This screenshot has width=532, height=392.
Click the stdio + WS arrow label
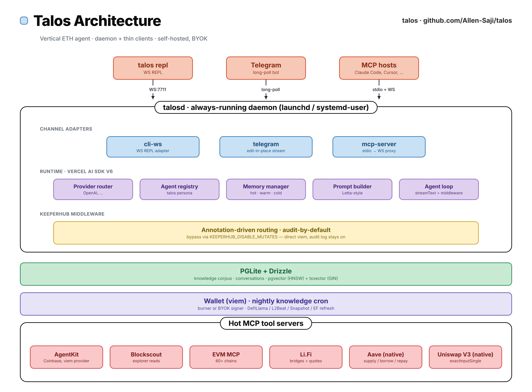(x=384, y=90)
